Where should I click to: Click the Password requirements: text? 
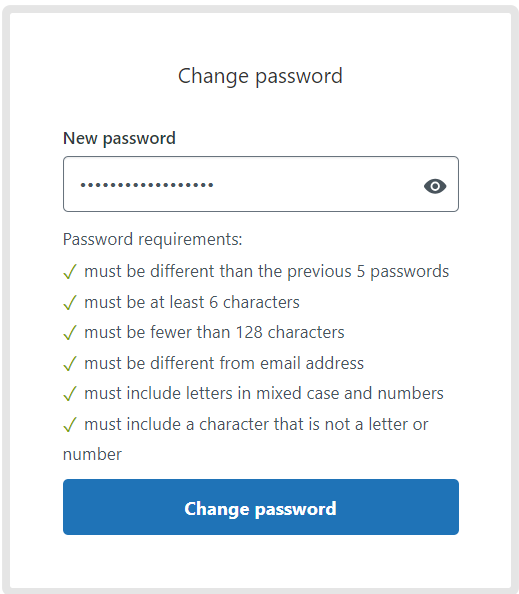[x=153, y=239]
